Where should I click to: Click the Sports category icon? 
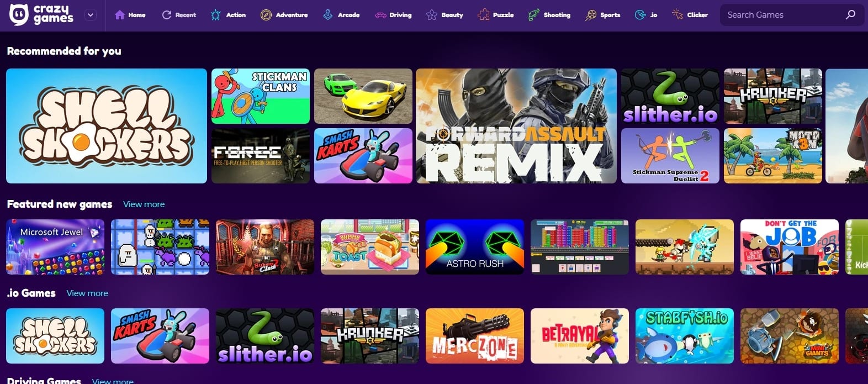pyautogui.click(x=591, y=15)
